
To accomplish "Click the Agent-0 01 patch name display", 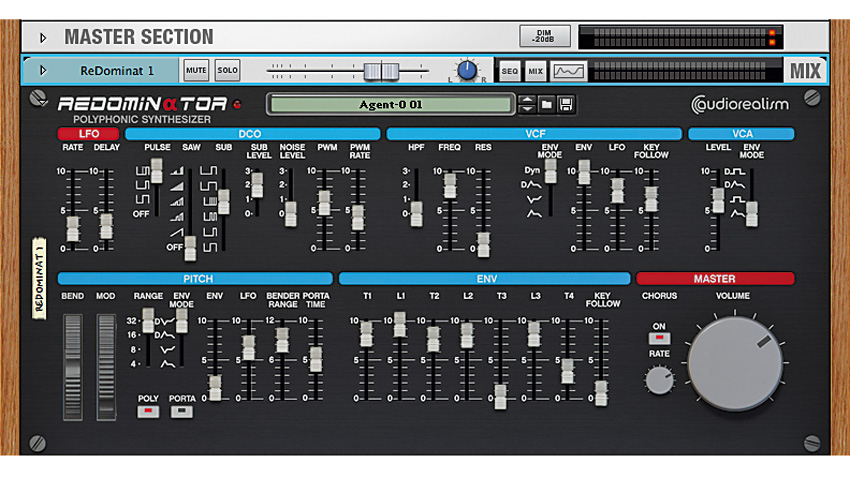I will pos(390,105).
